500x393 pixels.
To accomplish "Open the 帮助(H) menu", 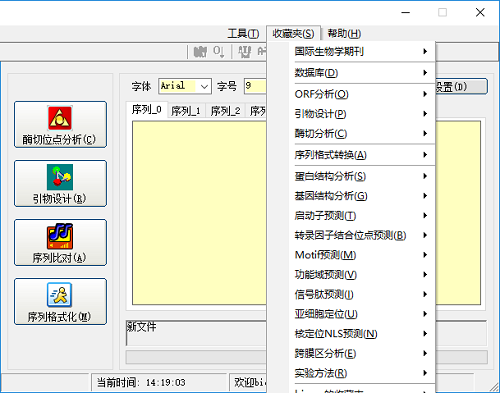I will [x=344, y=34].
